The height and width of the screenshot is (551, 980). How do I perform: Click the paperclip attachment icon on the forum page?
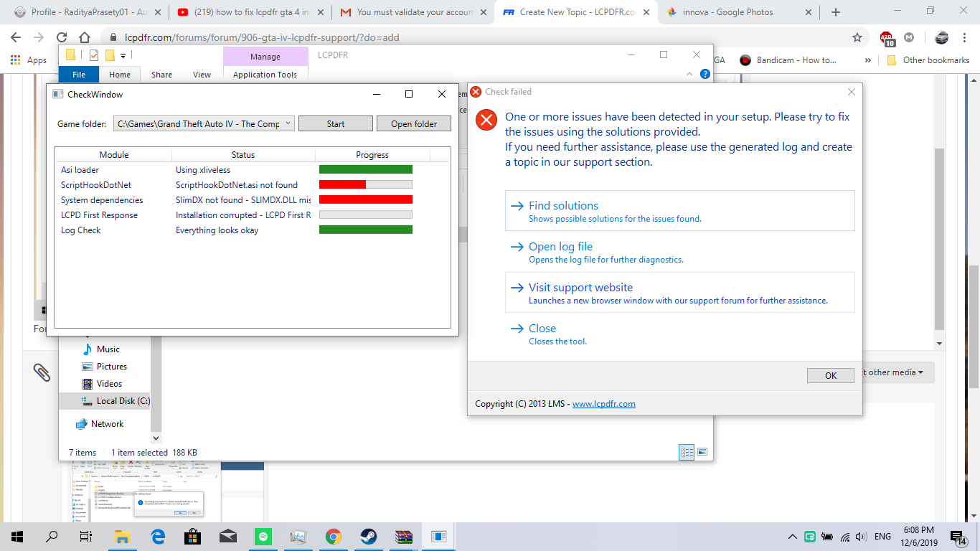[x=42, y=372]
